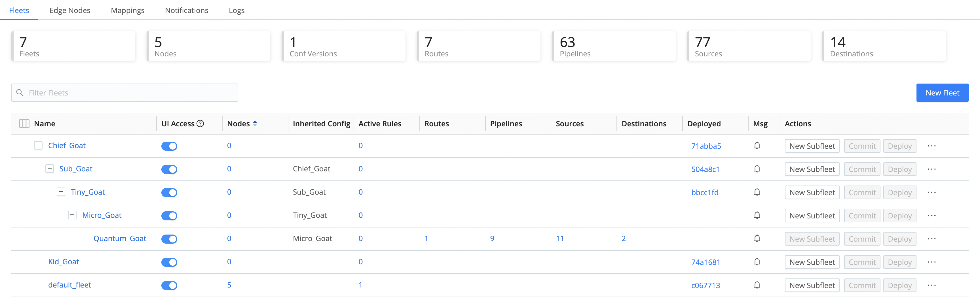Switch to the Edge Nodes tab
The height and width of the screenshot is (298, 980).
click(x=70, y=10)
